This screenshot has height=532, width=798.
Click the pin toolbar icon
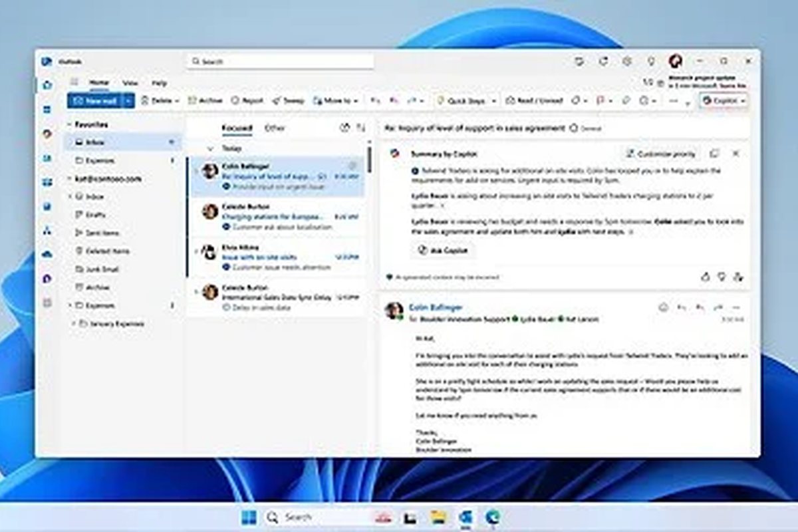tap(626, 100)
